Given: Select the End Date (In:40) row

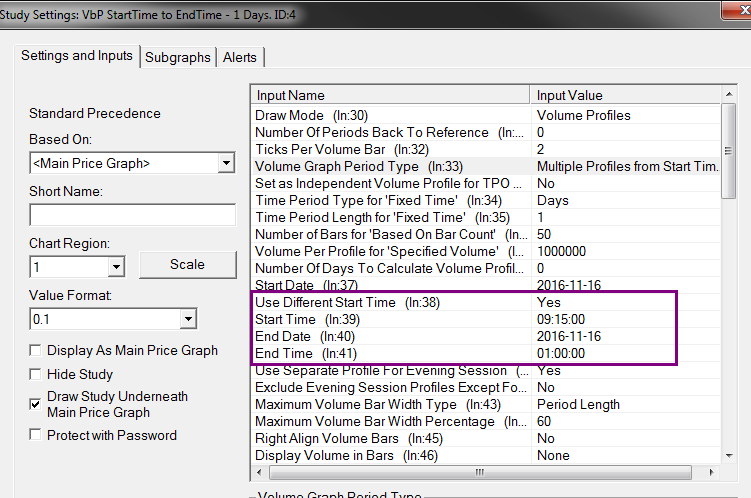Looking at the screenshot, I should click(486, 336).
